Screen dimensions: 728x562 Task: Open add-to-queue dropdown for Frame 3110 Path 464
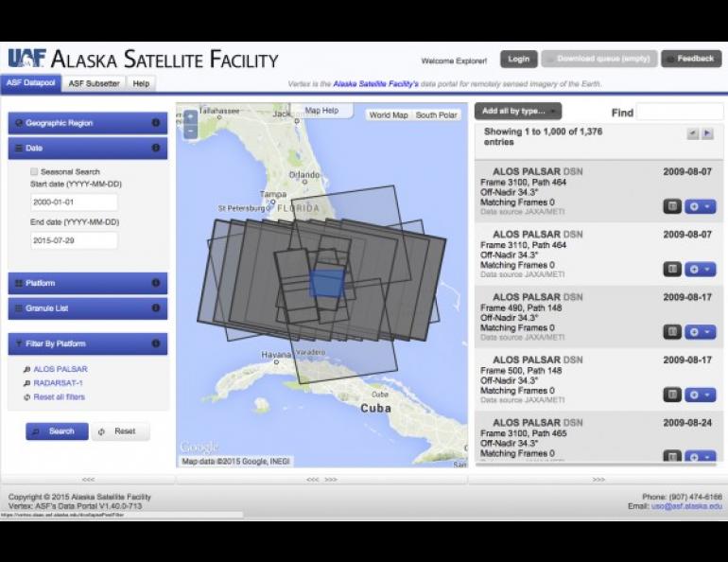701,269
